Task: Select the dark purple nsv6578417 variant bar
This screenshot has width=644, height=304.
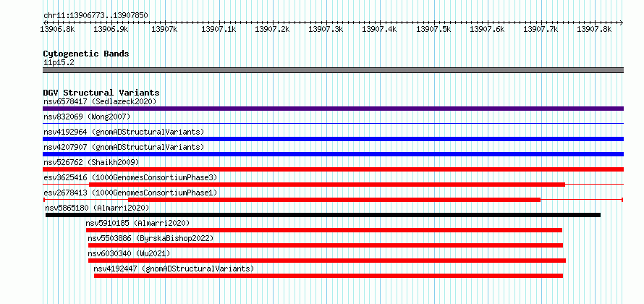Action: coord(333,109)
